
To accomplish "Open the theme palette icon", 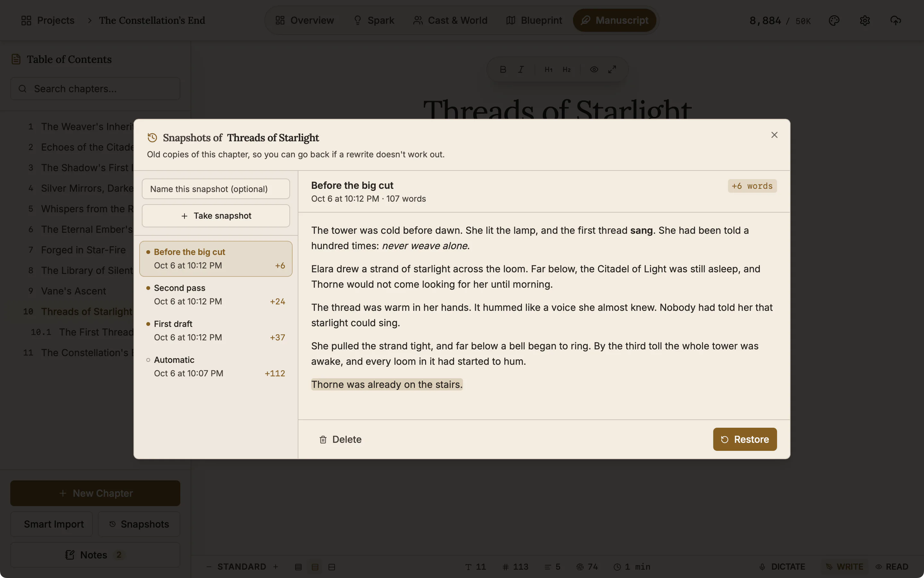I will point(834,20).
